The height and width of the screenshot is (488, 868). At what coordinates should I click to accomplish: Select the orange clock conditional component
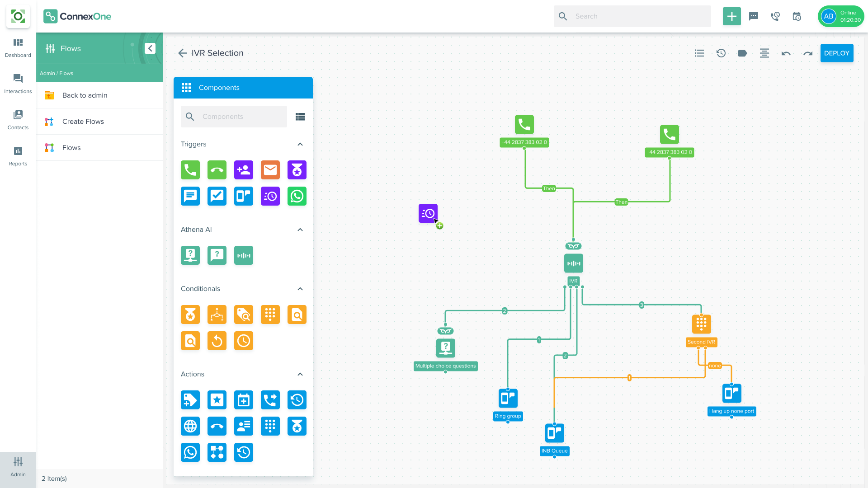click(x=244, y=341)
